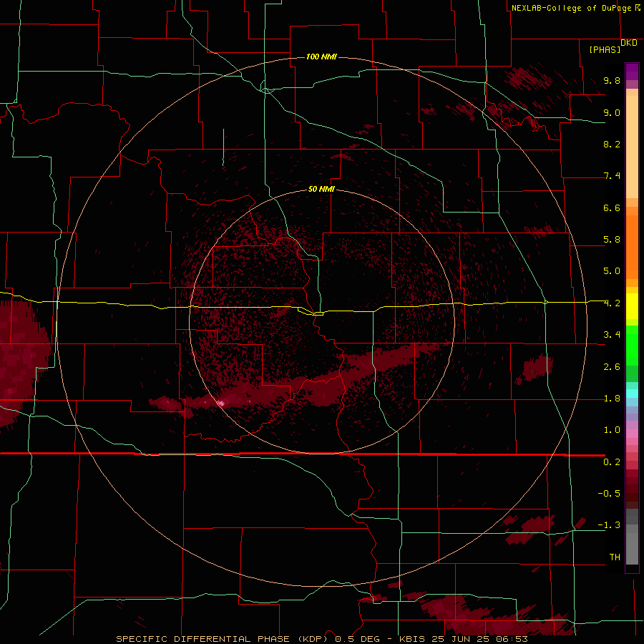Pick the yellow segment of the color bar
This screenshot has width=644, height=644.
(632, 306)
